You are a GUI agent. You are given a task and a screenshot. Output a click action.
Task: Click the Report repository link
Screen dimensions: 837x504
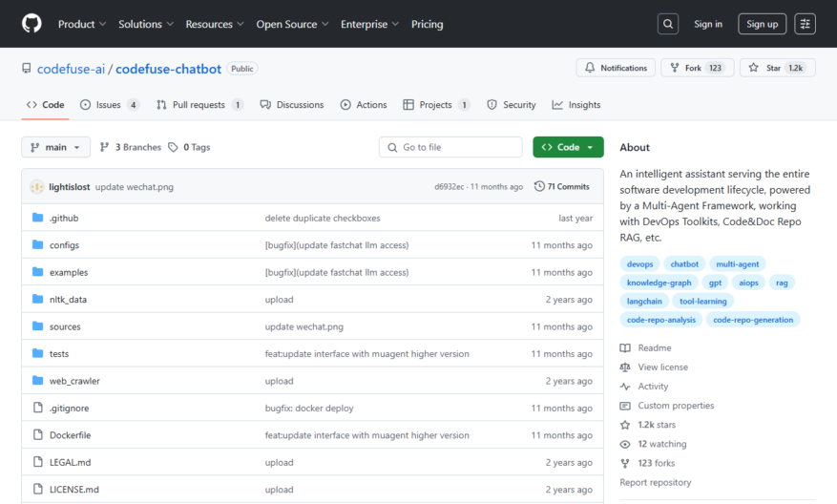[655, 483]
